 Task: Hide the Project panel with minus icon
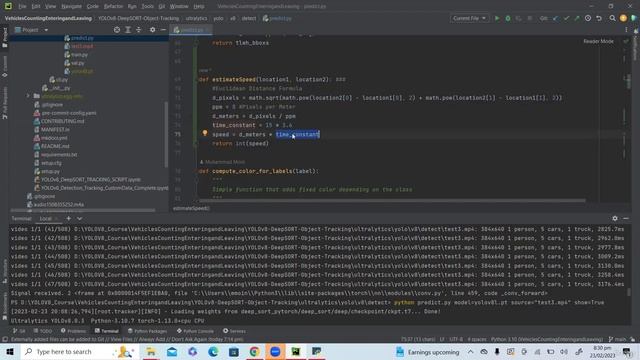tap(163, 30)
